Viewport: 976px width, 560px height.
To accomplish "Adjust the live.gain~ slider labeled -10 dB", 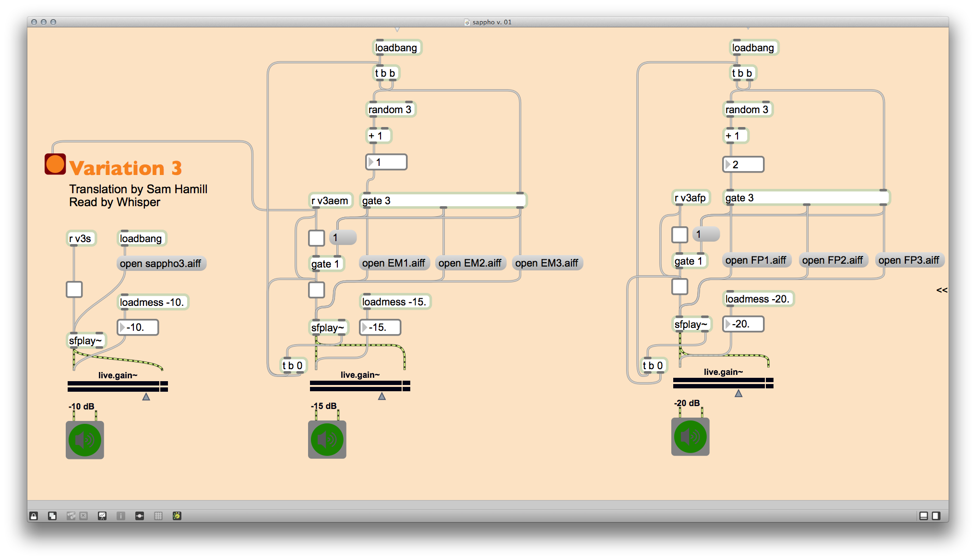I will coord(118,386).
